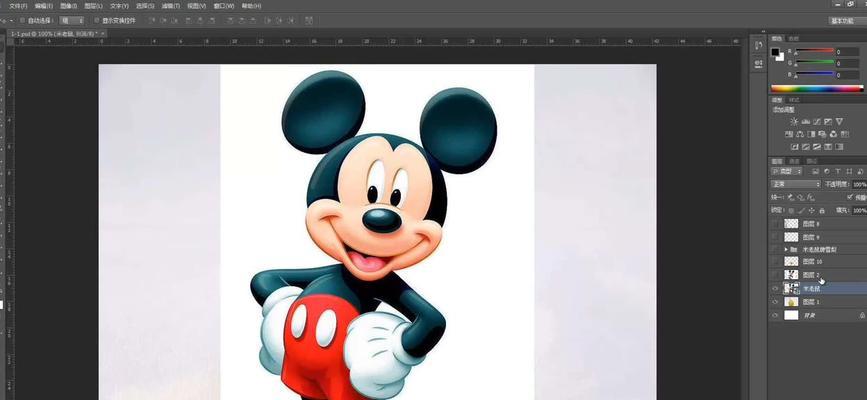Click the white background color swatch
The height and width of the screenshot is (400, 867).
780,57
